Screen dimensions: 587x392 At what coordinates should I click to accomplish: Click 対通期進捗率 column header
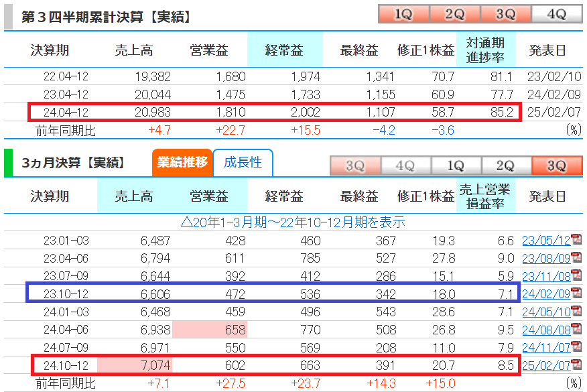(486, 50)
